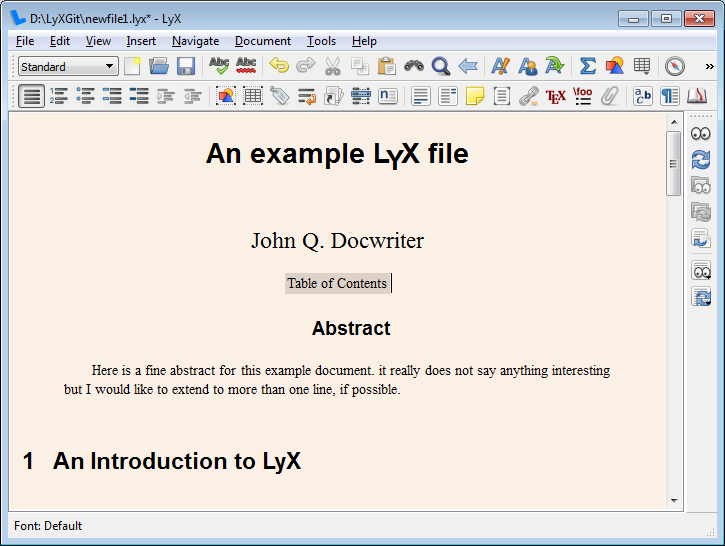Insert hyperlink chain icon
The image size is (725, 546).
(528, 96)
